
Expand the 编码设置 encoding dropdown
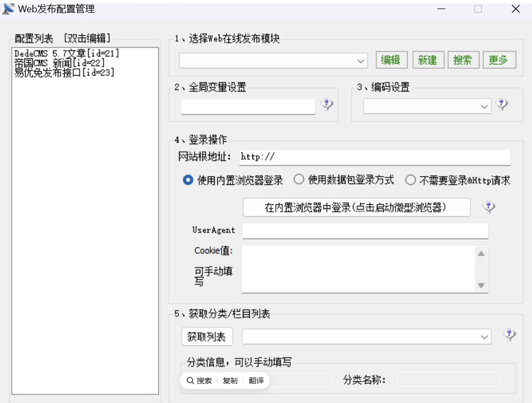point(484,106)
